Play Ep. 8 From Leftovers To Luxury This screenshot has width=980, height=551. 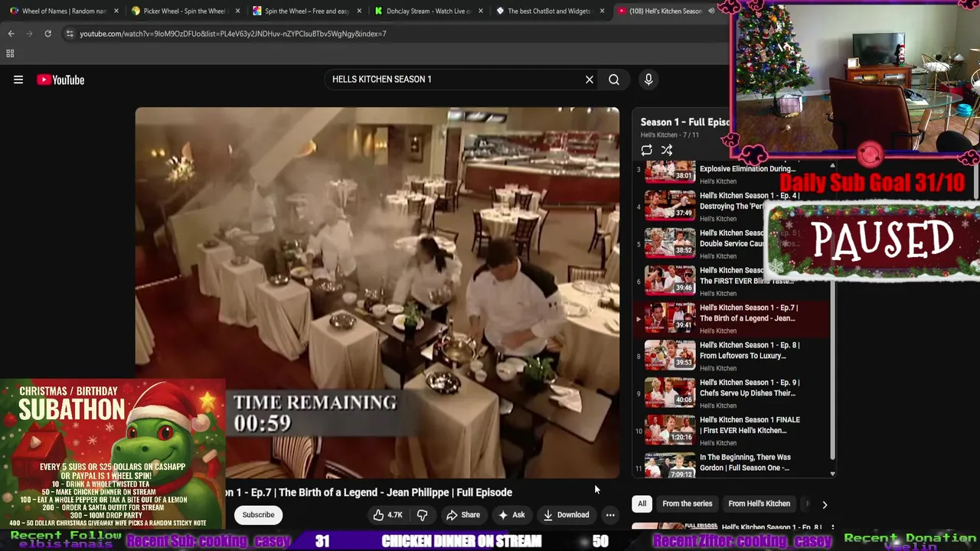[731, 356]
